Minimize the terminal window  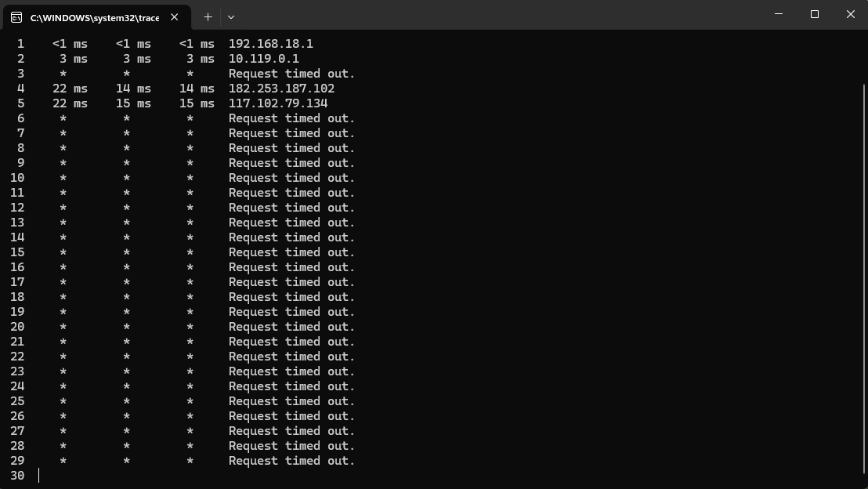pyautogui.click(x=779, y=14)
